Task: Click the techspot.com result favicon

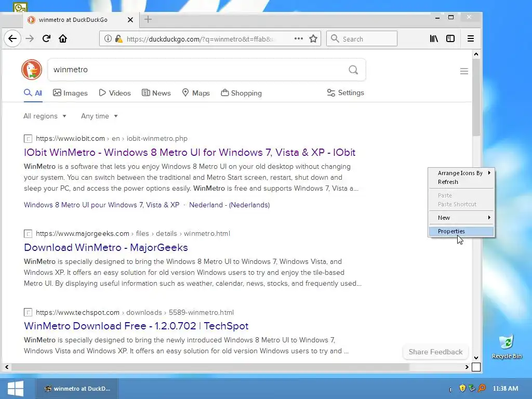Action: [x=28, y=312]
